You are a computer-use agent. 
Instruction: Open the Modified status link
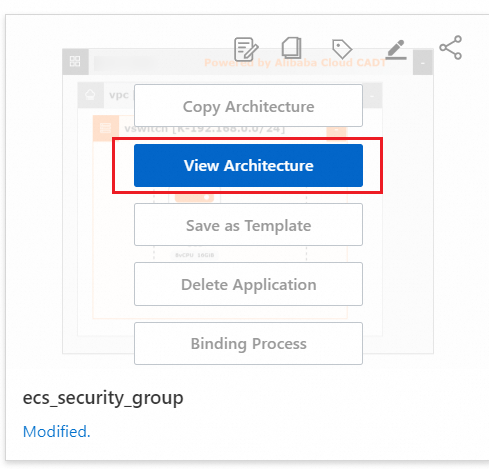(56, 432)
